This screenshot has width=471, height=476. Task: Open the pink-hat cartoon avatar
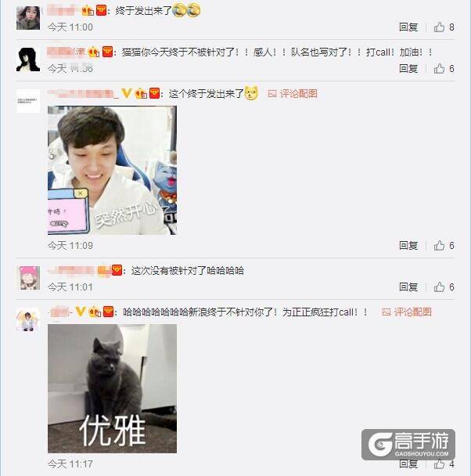[30, 278]
